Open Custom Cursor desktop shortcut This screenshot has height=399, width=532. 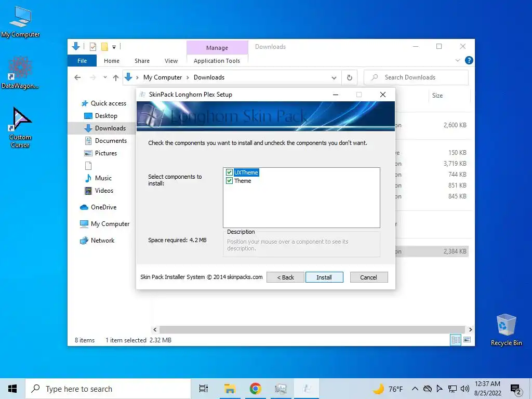[20, 128]
